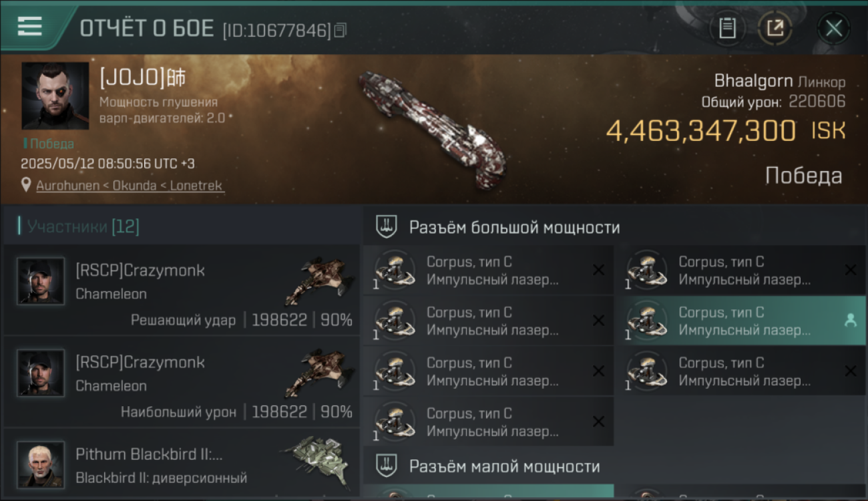Open the hamburger menu icon
The height and width of the screenshot is (501, 868).
[x=29, y=27]
